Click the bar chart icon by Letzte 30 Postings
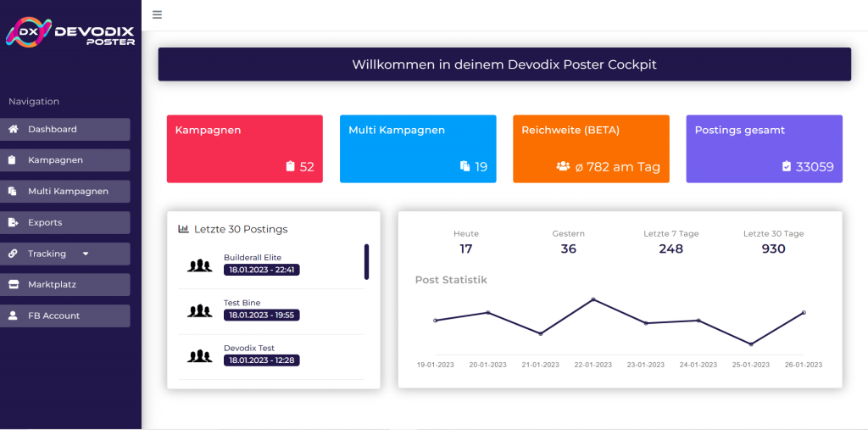Viewport: 868px width, 430px height. coord(183,229)
